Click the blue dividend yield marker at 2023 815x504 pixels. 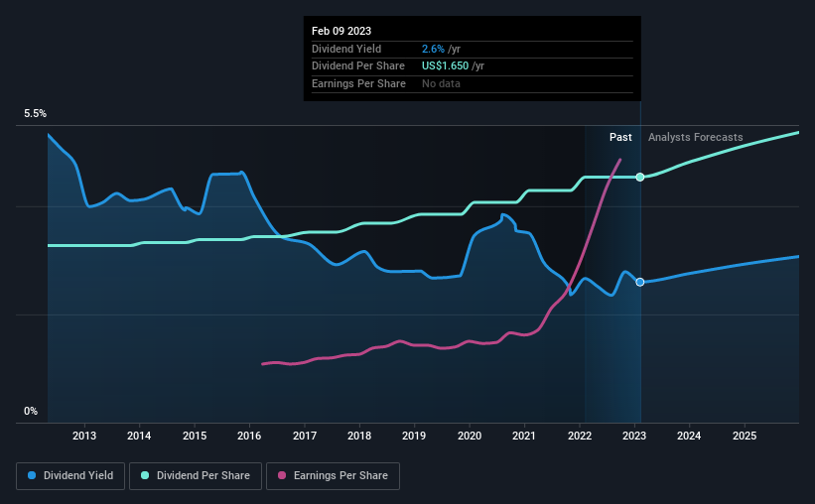pyautogui.click(x=640, y=282)
